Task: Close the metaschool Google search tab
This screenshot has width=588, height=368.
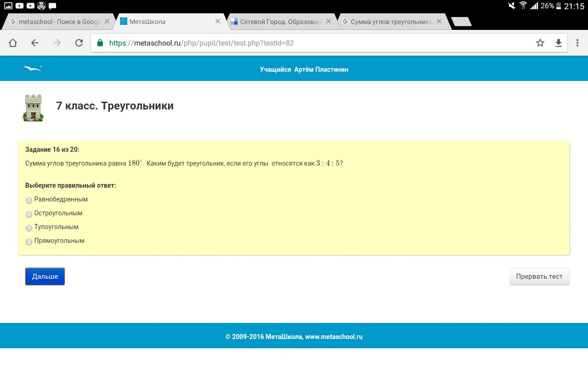Action: pos(107,21)
